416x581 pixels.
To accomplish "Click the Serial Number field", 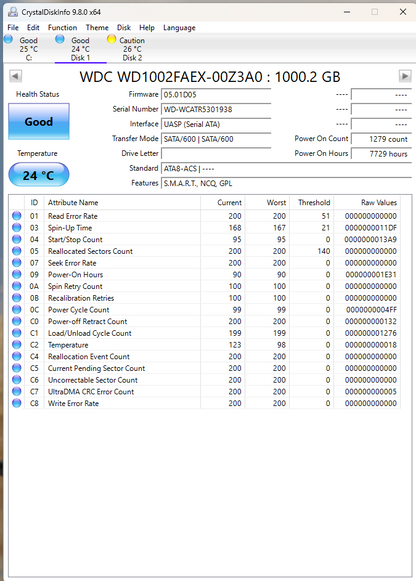I will [216, 109].
